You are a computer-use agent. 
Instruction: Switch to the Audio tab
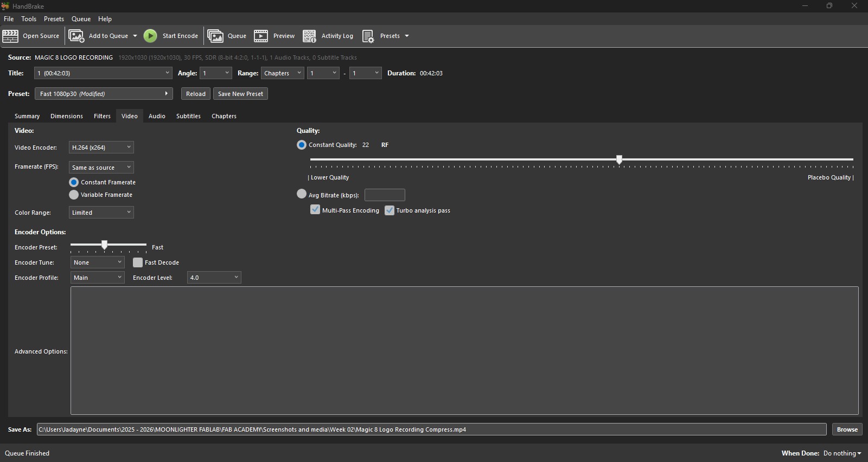pos(157,116)
